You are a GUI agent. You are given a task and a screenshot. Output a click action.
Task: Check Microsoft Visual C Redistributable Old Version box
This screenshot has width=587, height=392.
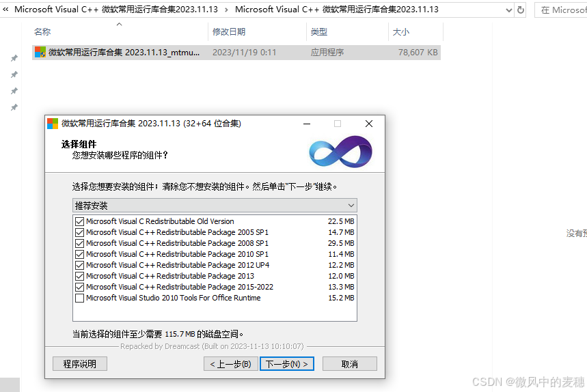click(79, 221)
